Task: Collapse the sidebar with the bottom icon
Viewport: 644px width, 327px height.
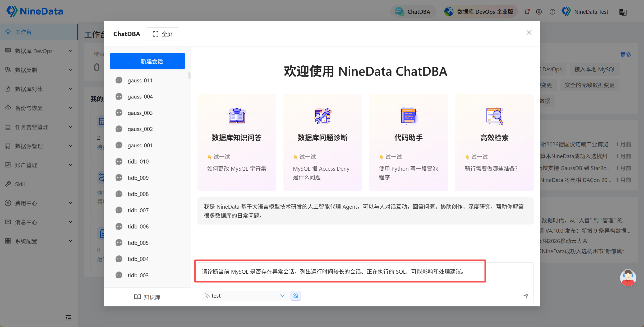Action: coord(68,318)
